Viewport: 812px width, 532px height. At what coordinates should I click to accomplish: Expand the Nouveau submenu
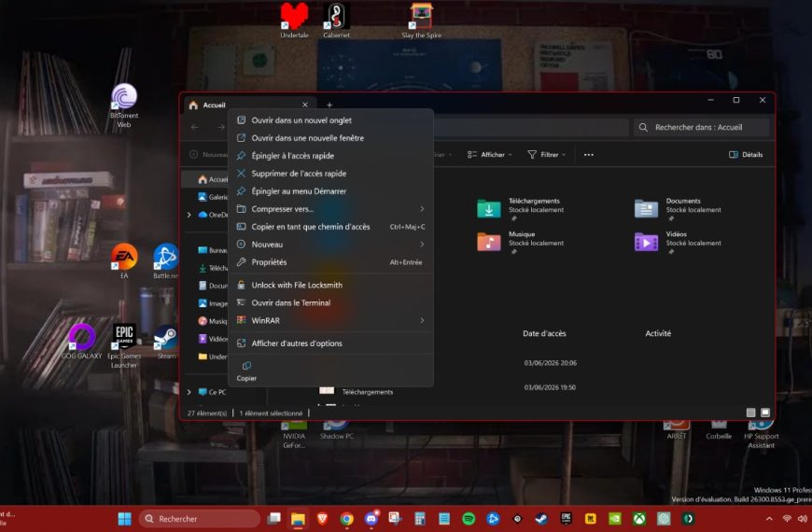pos(330,244)
